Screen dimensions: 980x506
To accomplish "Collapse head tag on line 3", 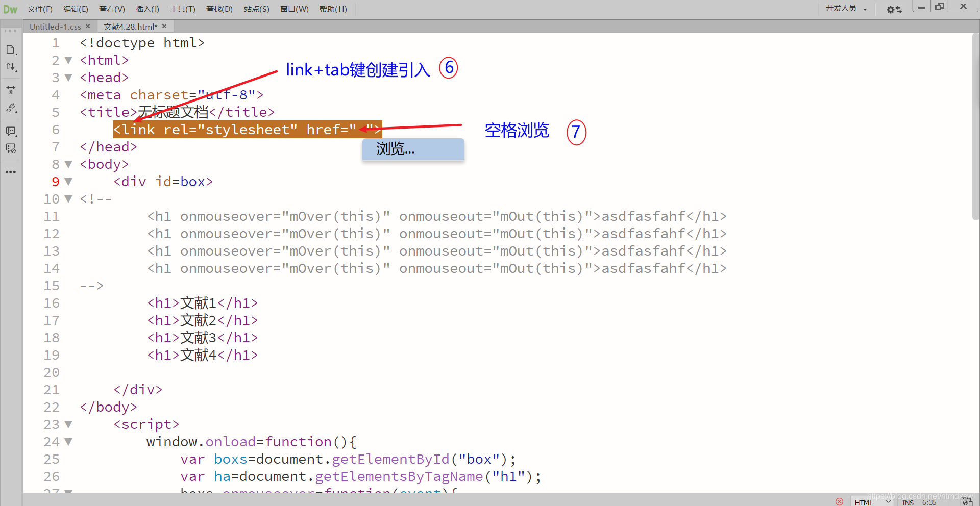I will pos(68,78).
